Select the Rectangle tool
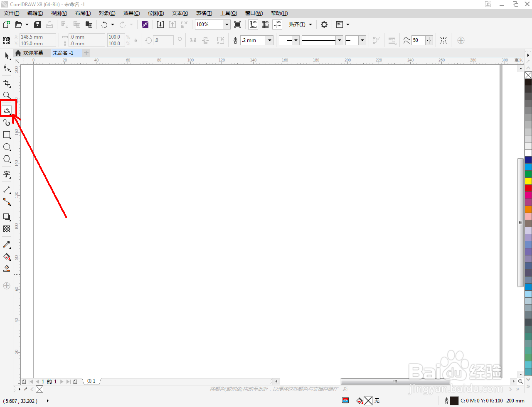Viewport: 532px width, 407px height. (7, 135)
